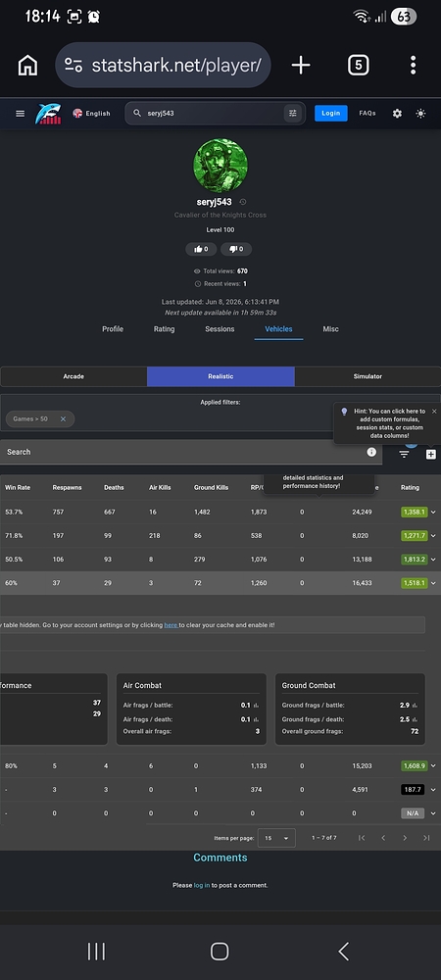Remove the Games > 50 filter chip
The height and width of the screenshot is (980, 441).
click(x=63, y=418)
